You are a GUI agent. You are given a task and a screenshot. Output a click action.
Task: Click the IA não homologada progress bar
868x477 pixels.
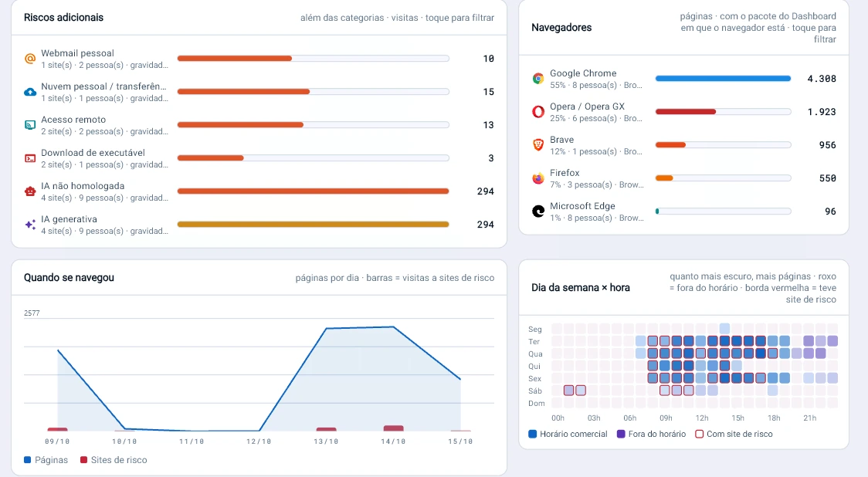pyautogui.click(x=313, y=191)
